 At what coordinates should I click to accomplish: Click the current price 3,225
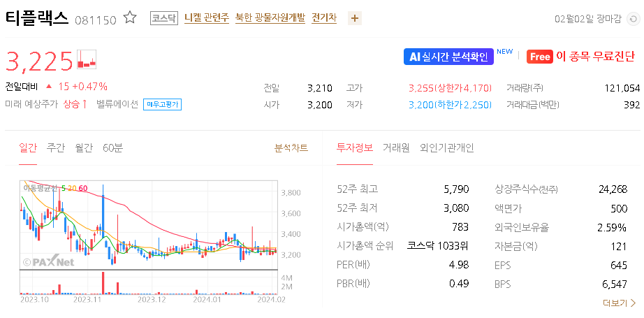39,60
